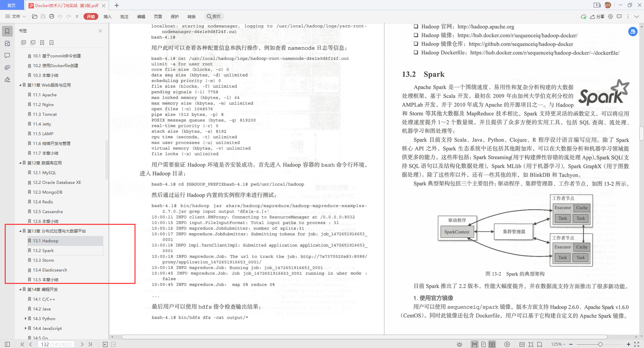The image size is (644, 348).
Task: Fit page to width icon
Action: (539, 344)
